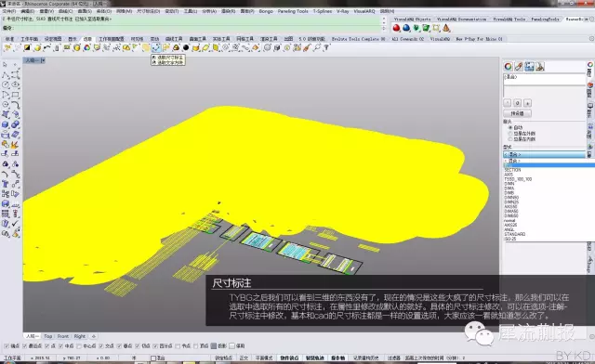The width and height of the screenshot is (595, 364).
Task: Click the select dimensions icon in the toolbar
Action: click(x=156, y=47)
